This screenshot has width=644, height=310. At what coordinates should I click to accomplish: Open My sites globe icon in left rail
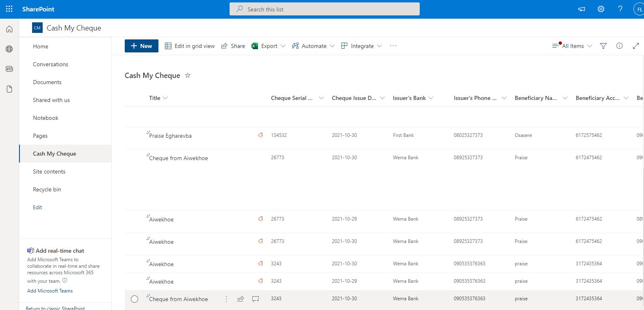(x=9, y=49)
